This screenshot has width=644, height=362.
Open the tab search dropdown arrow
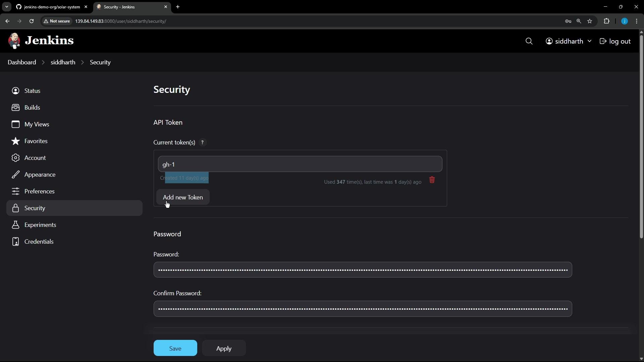(6, 7)
